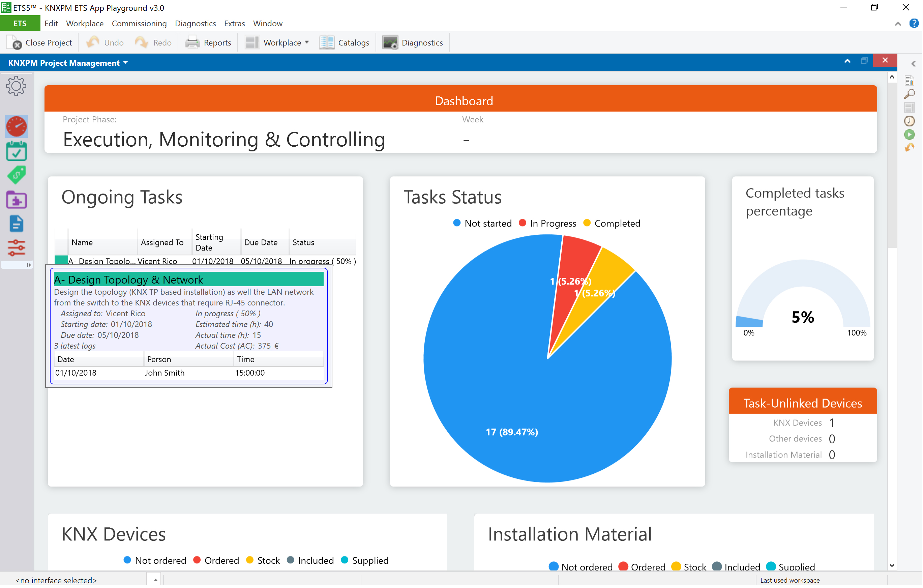This screenshot has width=923, height=588.
Task: Open the settings gear in KNXPM sidebar
Action: [x=16, y=86]
